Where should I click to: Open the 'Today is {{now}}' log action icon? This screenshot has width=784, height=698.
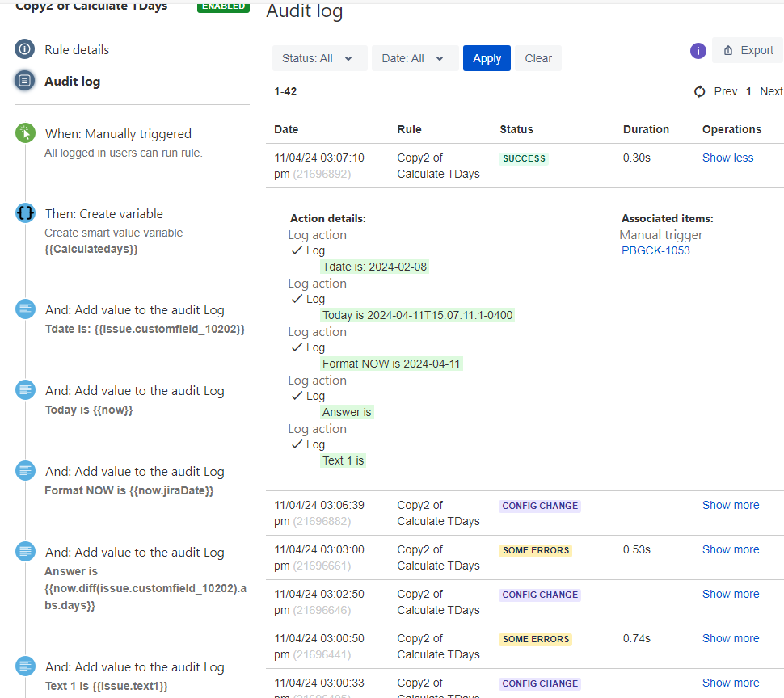click(x=25, y=389)
